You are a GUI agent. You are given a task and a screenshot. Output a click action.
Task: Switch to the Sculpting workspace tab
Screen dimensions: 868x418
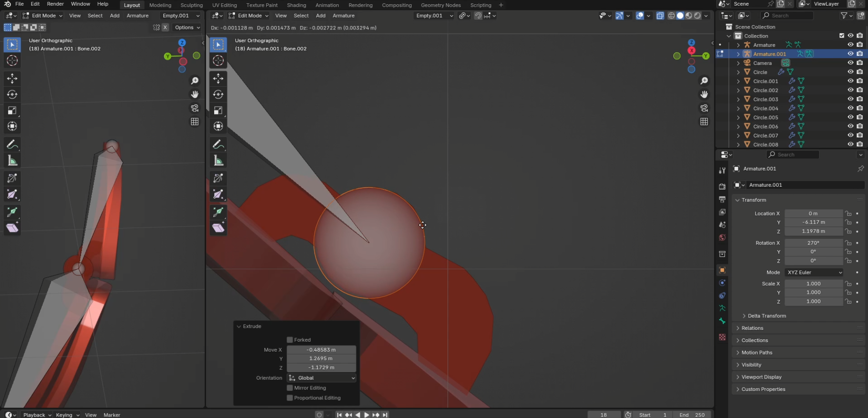pos(191,5)
